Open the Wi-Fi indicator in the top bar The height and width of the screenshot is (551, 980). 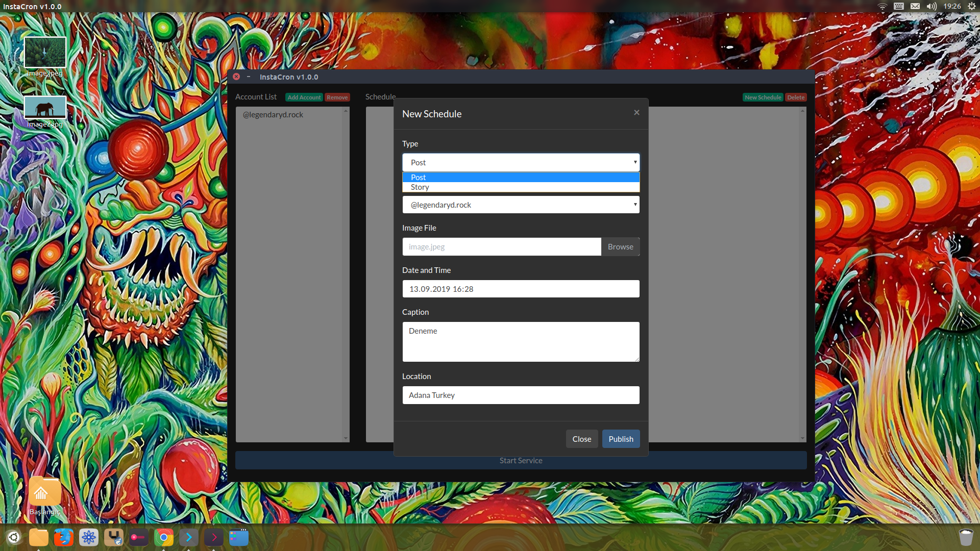click(x=882, y=6)
